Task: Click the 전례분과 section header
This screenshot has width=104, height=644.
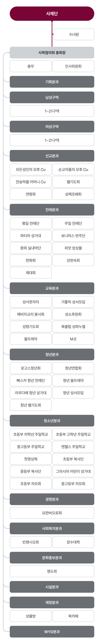Action: [x=52, y=210]
